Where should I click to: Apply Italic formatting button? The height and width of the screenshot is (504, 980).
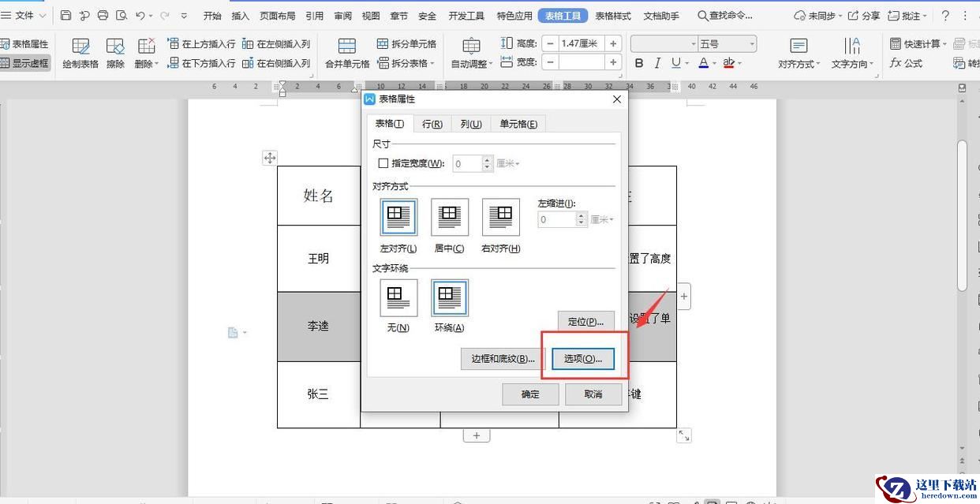pos(657,63)
